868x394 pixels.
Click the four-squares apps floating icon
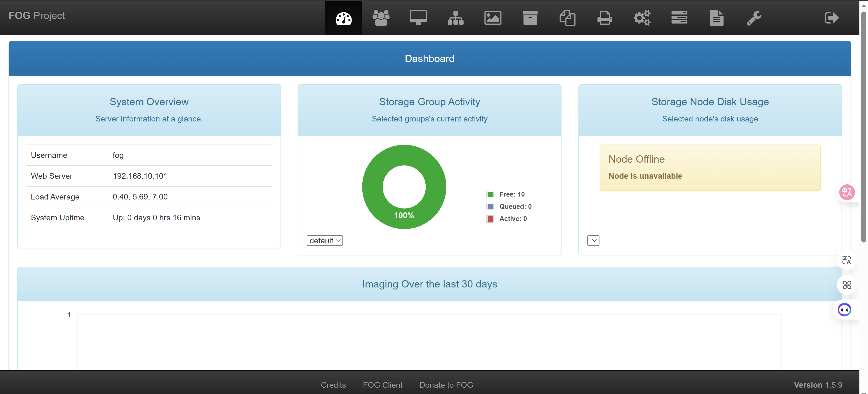[x=847, y=285]
